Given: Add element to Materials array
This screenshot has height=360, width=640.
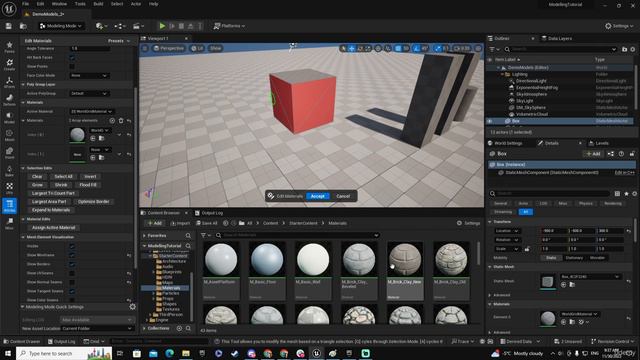Looking at the screenshot, I should click(x=112, y=120).
